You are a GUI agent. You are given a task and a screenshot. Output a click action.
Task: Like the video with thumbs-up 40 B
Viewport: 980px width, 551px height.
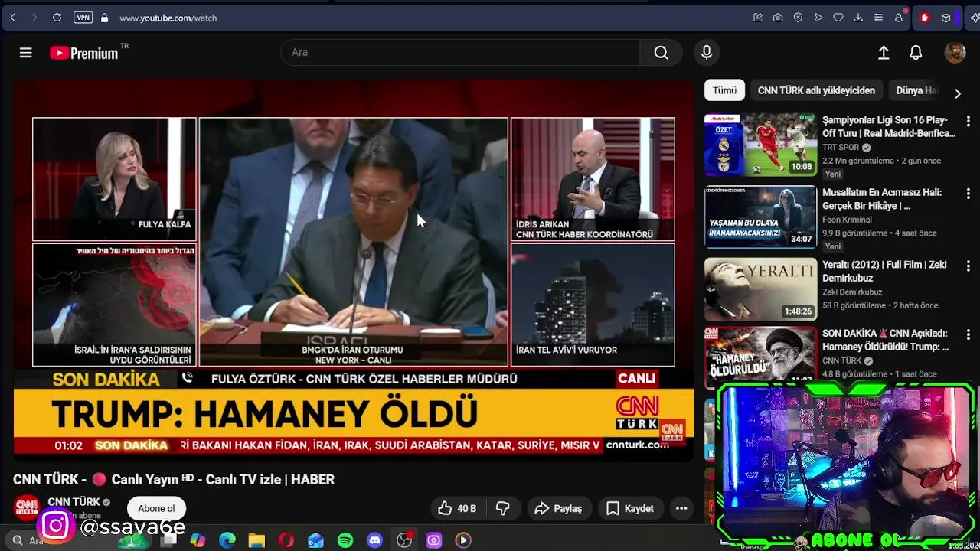(x=457, y=508)
